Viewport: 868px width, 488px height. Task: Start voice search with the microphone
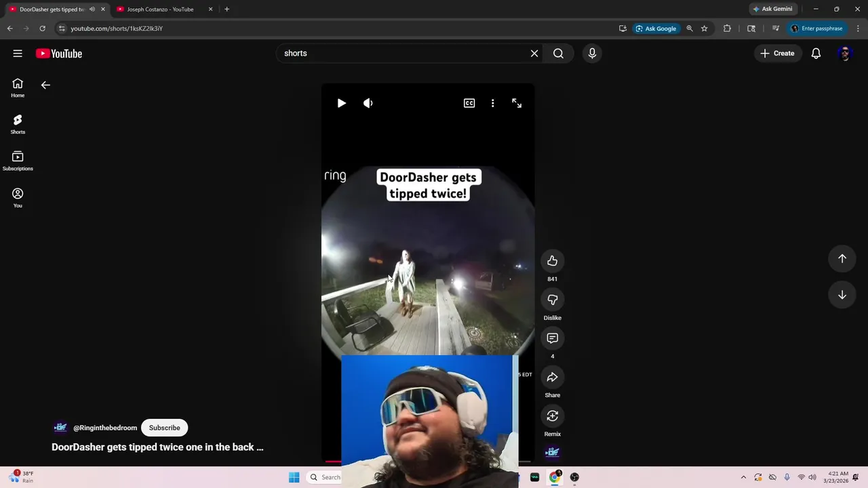[592, 54]
